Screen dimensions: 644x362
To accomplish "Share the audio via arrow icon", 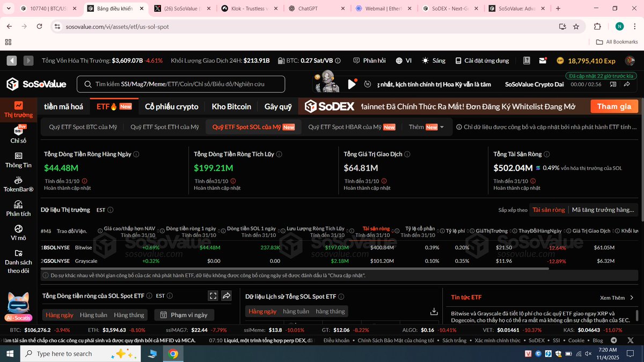I will point(627,84).
